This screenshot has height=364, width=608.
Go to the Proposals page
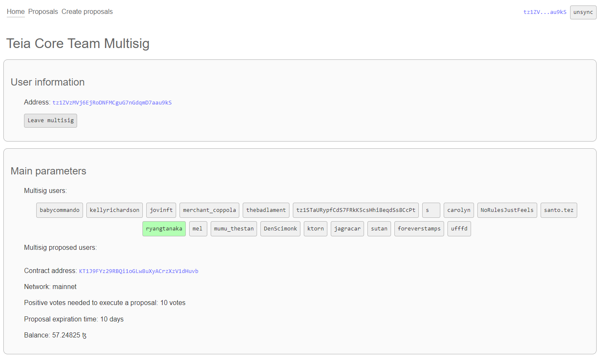click(43, 12)
